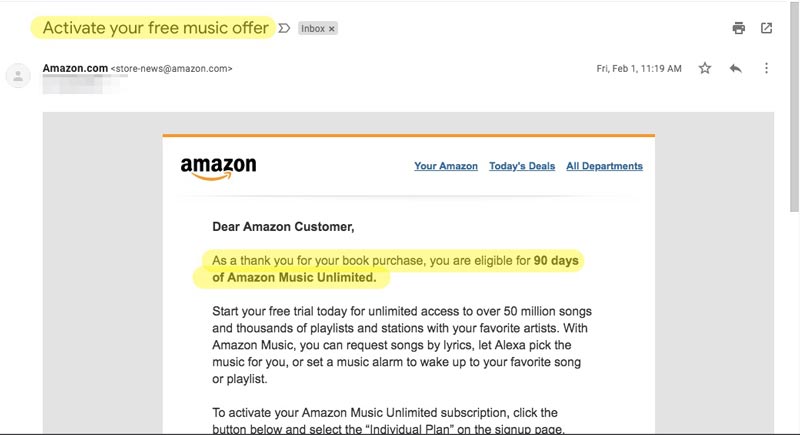The image size is (800, 435).
Task: Click the Fri, Feb 1 timestamp
Action: point(638,69)
